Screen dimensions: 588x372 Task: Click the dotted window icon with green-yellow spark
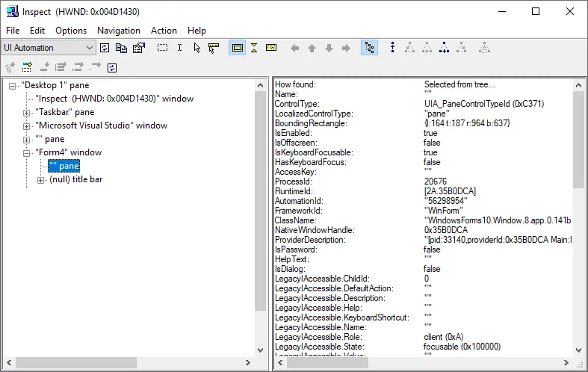27,67
